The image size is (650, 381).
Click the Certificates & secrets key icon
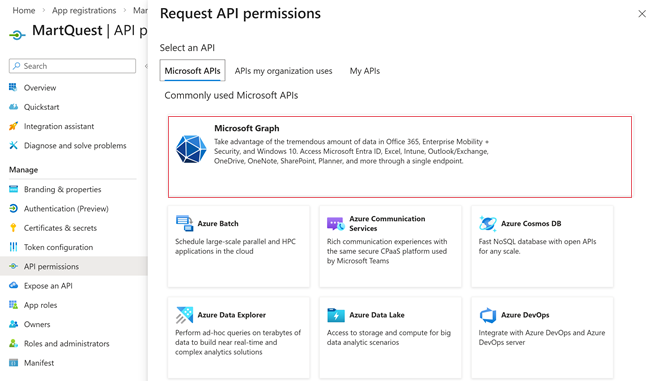point(13,228)
